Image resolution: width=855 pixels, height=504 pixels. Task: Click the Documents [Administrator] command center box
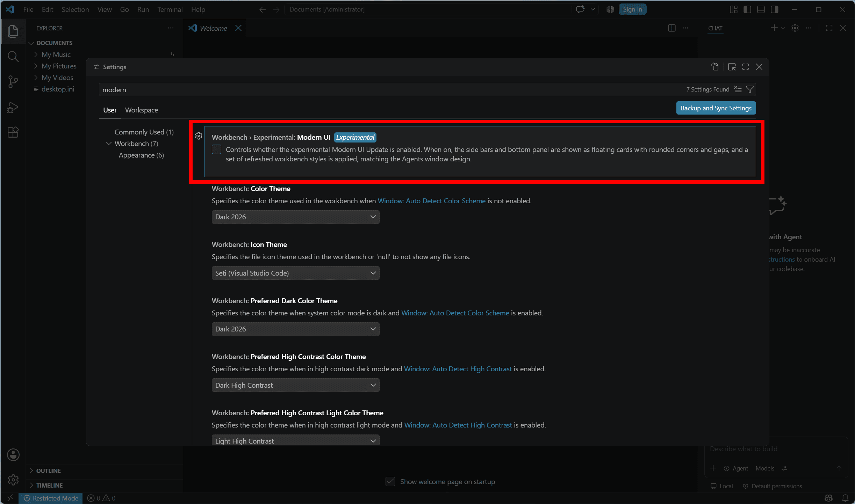(x=428, y=9)
